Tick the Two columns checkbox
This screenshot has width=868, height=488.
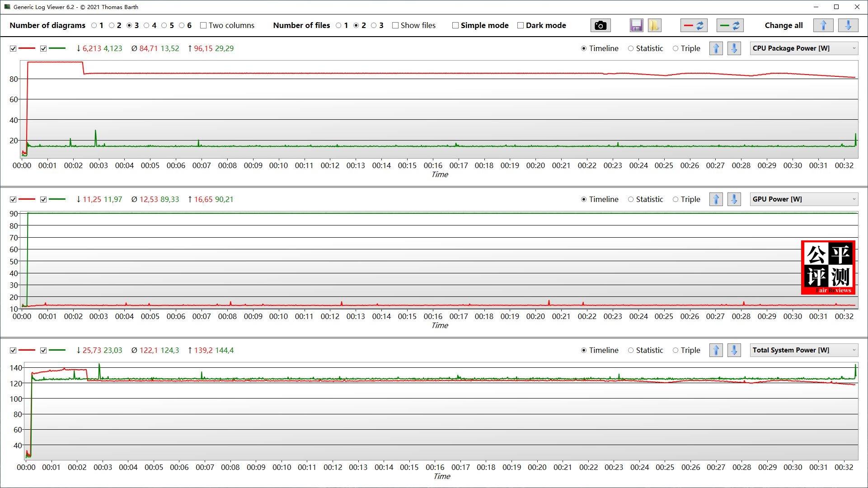pos(203,25)
